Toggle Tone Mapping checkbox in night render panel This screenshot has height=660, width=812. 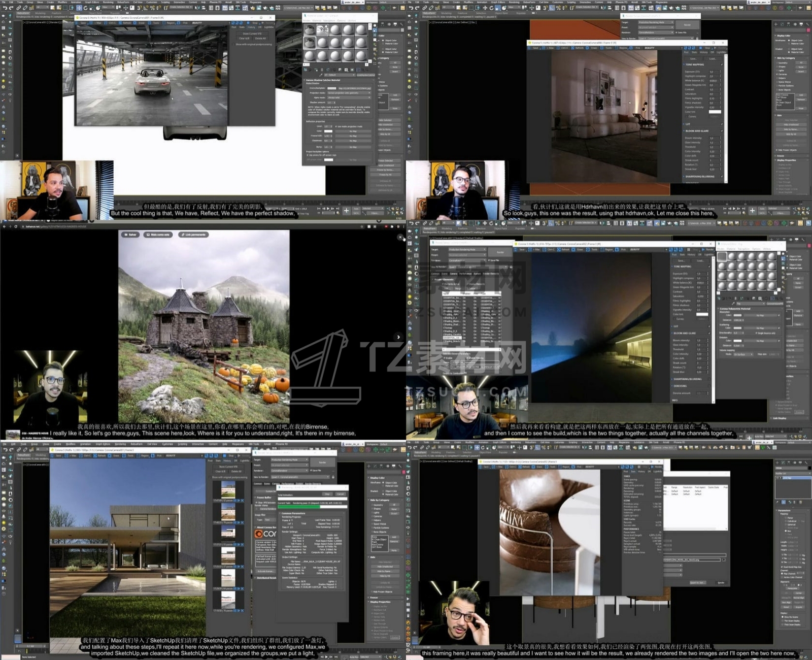coord(722,64)
